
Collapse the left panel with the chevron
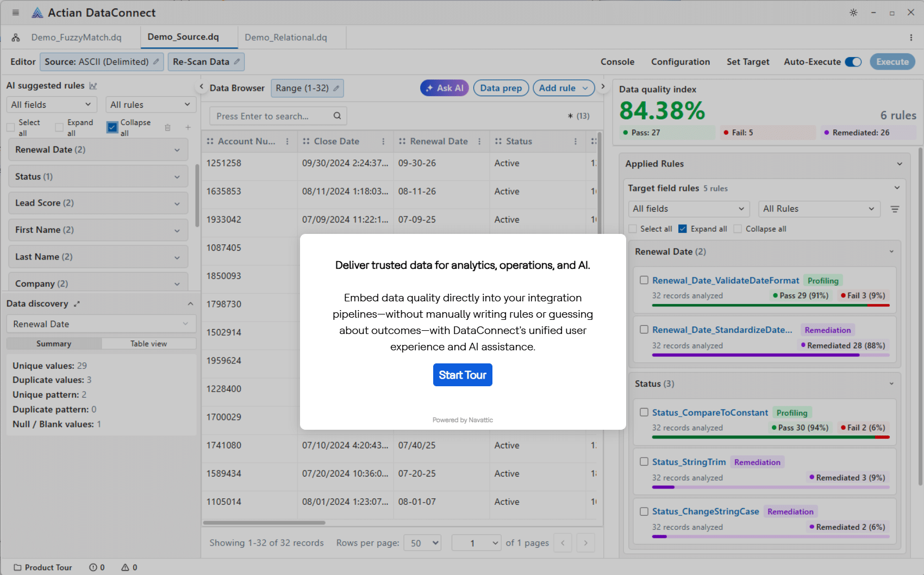(202, 87)
